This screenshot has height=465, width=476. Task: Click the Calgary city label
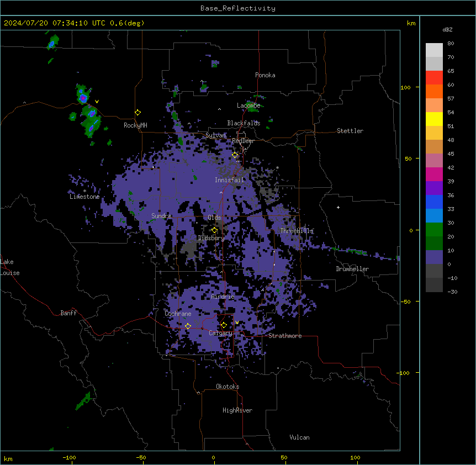pyautogui.click(x=220, y=333)
